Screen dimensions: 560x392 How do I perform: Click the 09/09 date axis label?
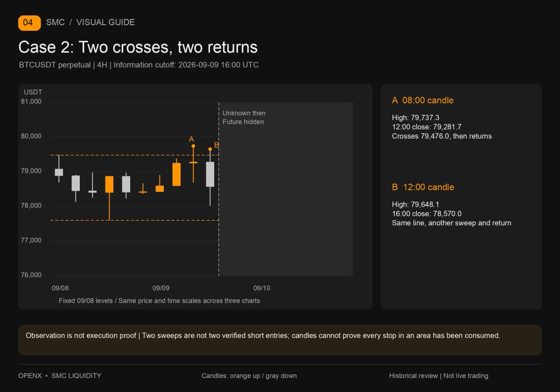(161, 288)
